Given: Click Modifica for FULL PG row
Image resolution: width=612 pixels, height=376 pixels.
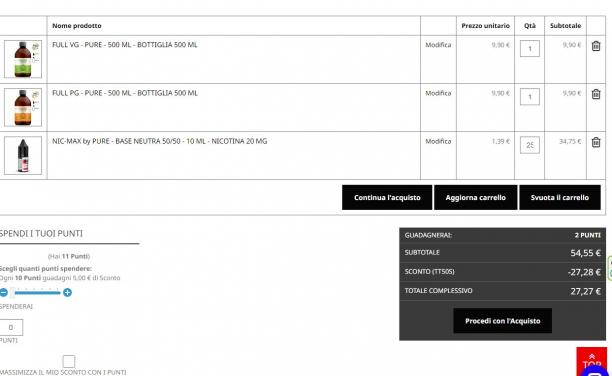Looking at the screenshot, I should tap(438, 93).
